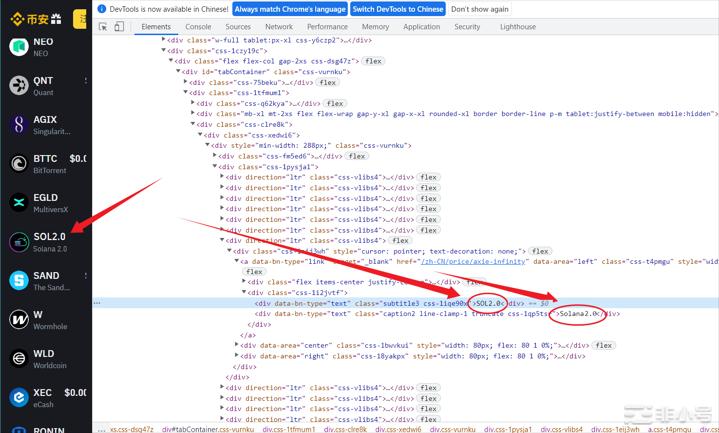
Task: Collapse the css-1czy19c div node
Action: coord(163,50)
